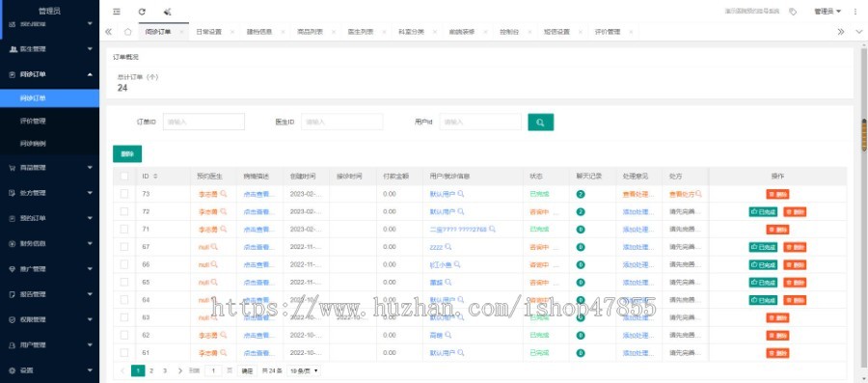Collapse the sidebar with the menu fold icon

117,11
